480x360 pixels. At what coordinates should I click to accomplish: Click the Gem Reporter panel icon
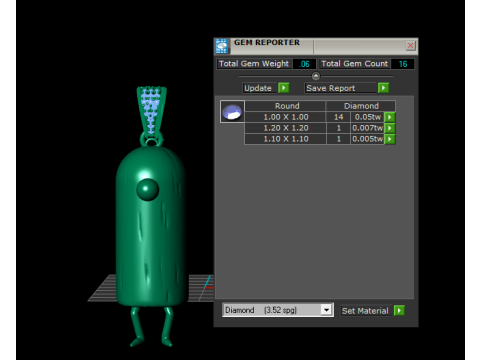(x=221, y=46)
